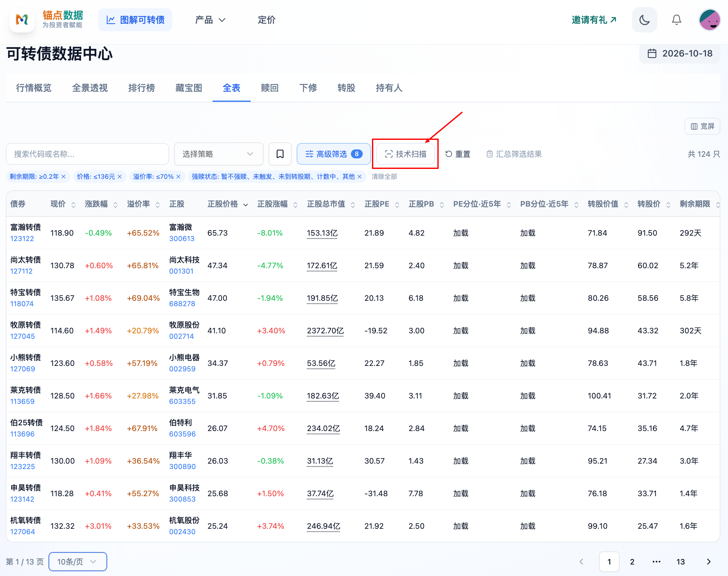Click the 重置 button

[458, 154]
